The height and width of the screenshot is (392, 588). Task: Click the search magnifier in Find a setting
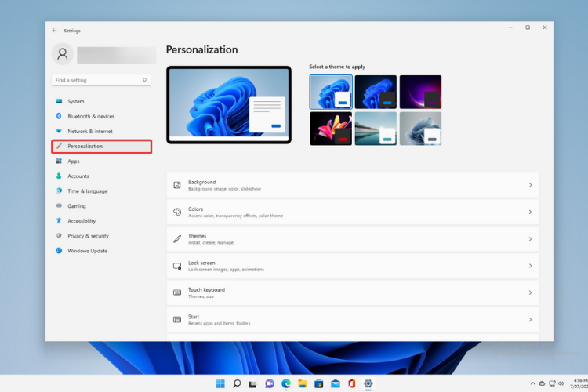pos(144,80)
